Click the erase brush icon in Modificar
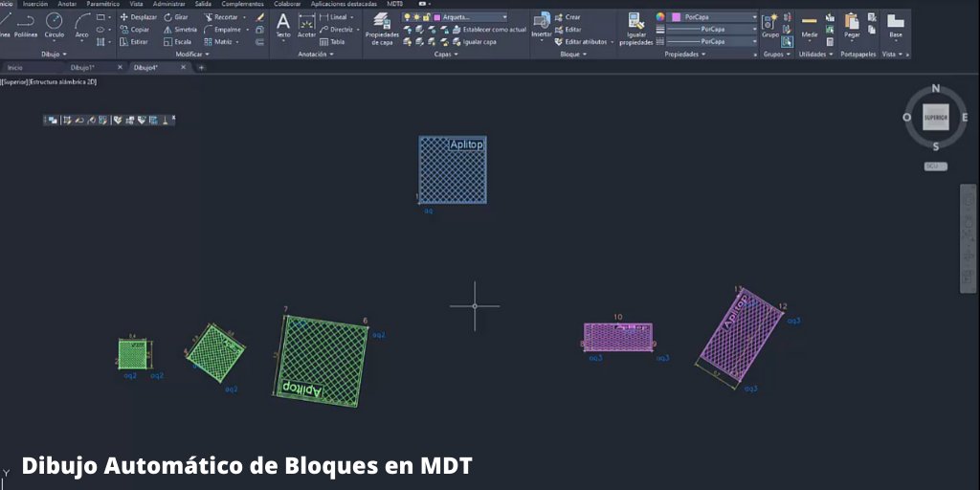Image resolution: width=980 pixels, height=490 pixels. 260,17
